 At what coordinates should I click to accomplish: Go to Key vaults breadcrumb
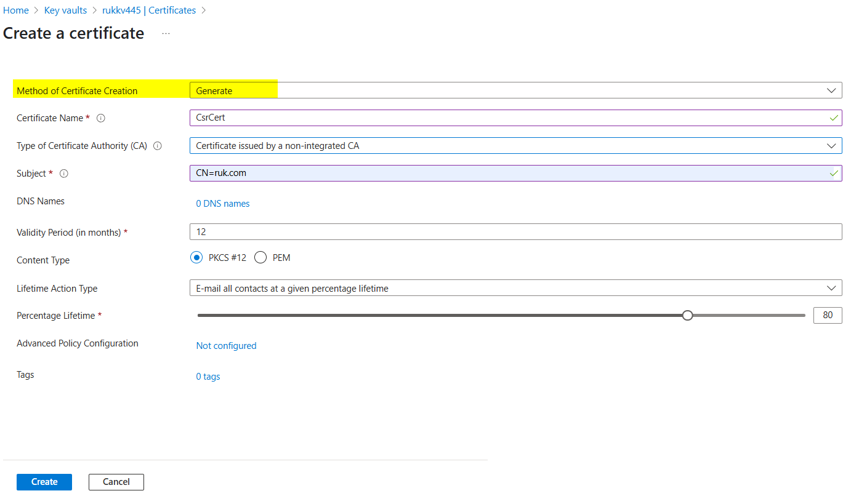coord(65,10)
